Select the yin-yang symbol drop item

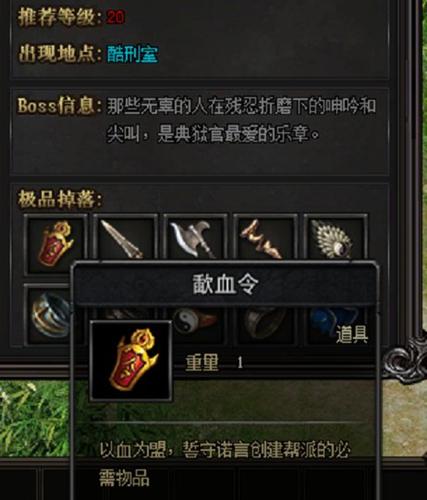[x=195, y=322]
